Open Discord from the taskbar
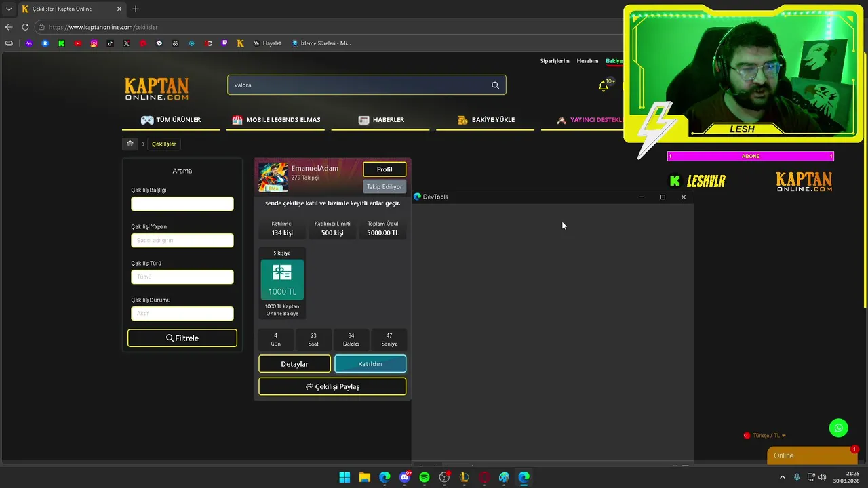 pyautogui.click(x=405, y=477)
